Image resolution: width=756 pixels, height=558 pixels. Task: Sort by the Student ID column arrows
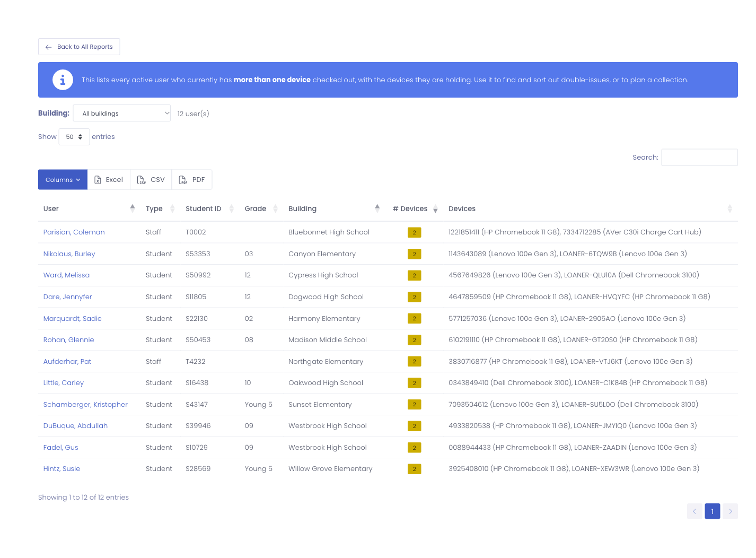tap(231, 208)
